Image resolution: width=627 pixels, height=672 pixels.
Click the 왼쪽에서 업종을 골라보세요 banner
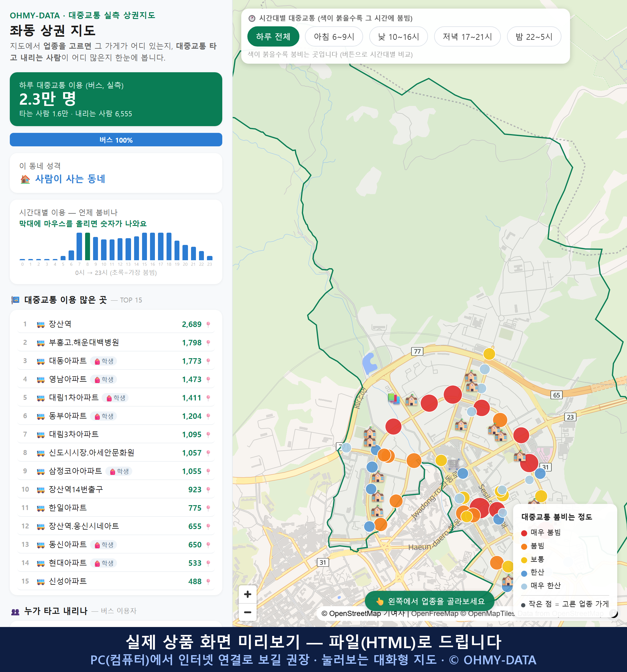click(429, 601)
